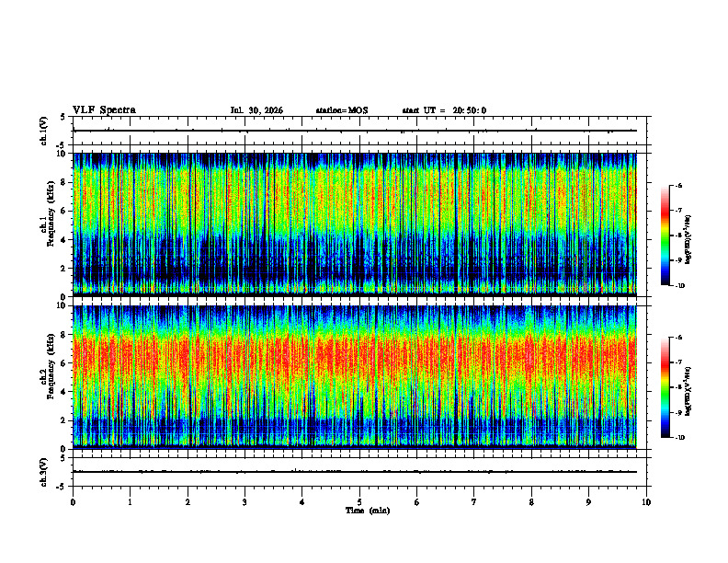The width and height of the screenshot is (728, 563).
Task: Click the ch.2 color scale "-7" label
Action: coord(678,362)
